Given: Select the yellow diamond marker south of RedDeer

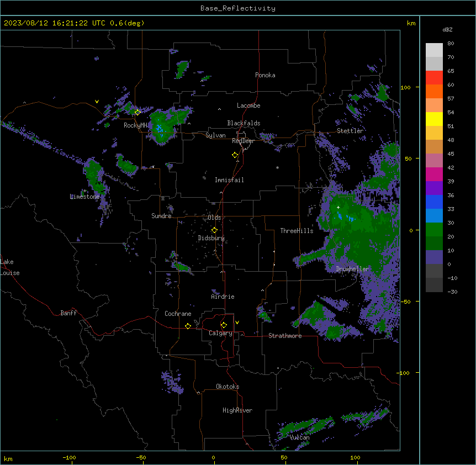Looking at the screenshot, I should click(x=235, y=155).
